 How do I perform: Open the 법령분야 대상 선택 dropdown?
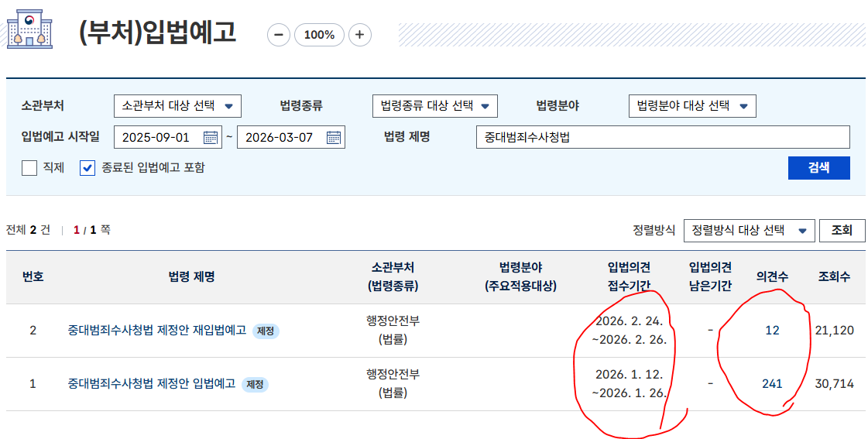pos(692,106)
